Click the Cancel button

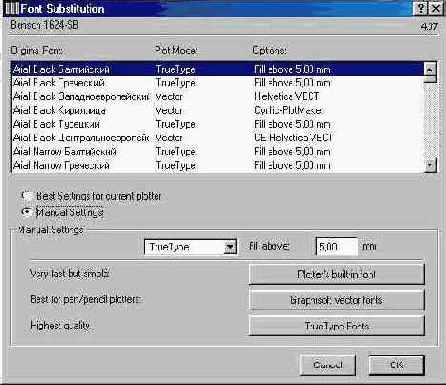pos(328,365)
